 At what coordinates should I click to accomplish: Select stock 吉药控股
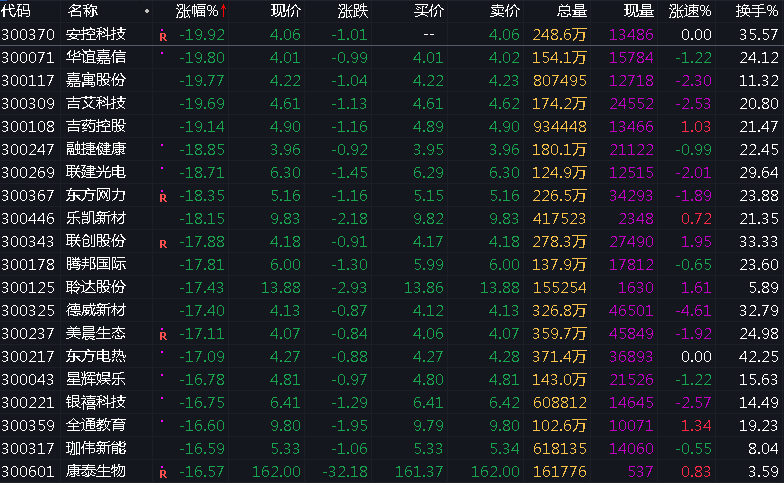point(96,126)
